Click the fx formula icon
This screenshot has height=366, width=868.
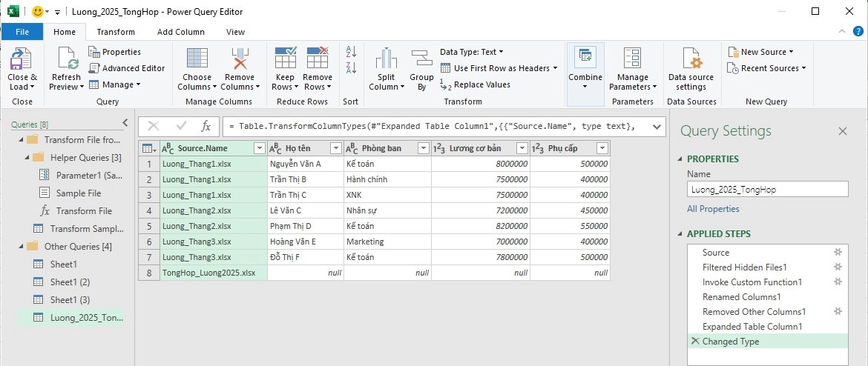(x=206, y=127)
